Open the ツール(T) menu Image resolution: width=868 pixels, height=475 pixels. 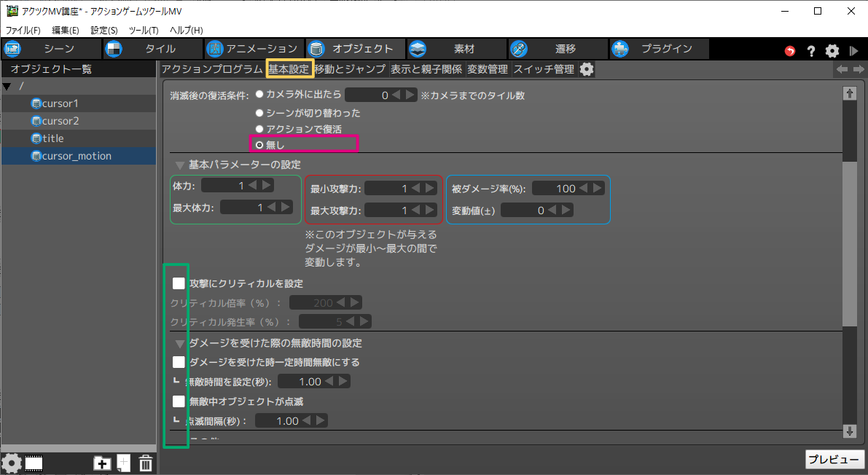[143, 30]
